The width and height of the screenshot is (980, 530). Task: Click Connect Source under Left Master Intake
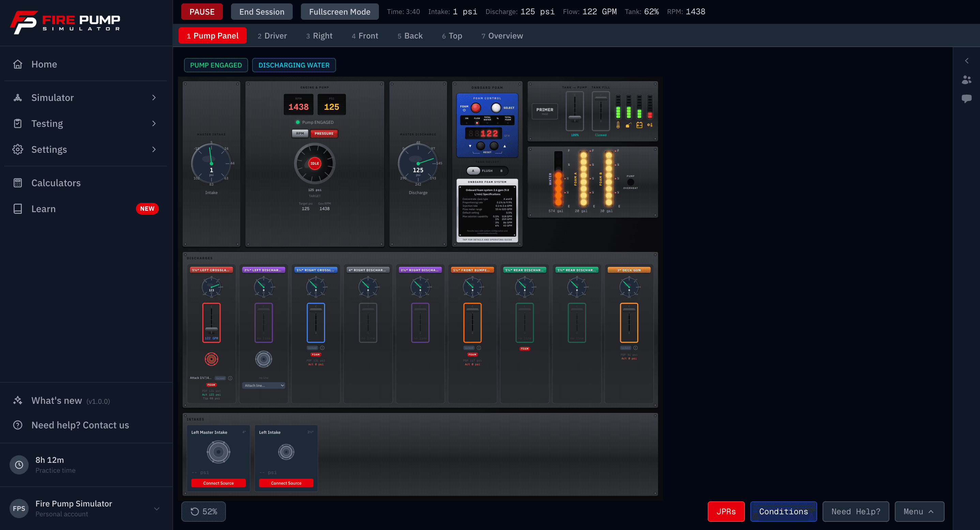click(218, 483)
